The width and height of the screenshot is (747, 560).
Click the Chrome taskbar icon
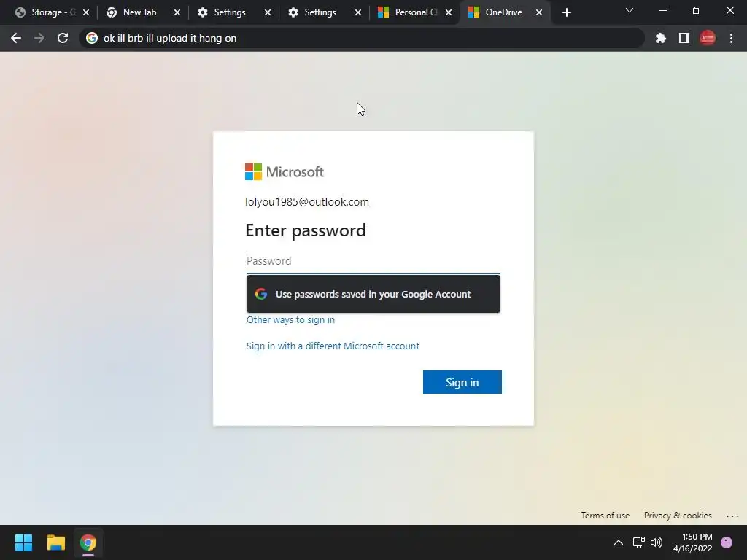[x=88, y=542]
